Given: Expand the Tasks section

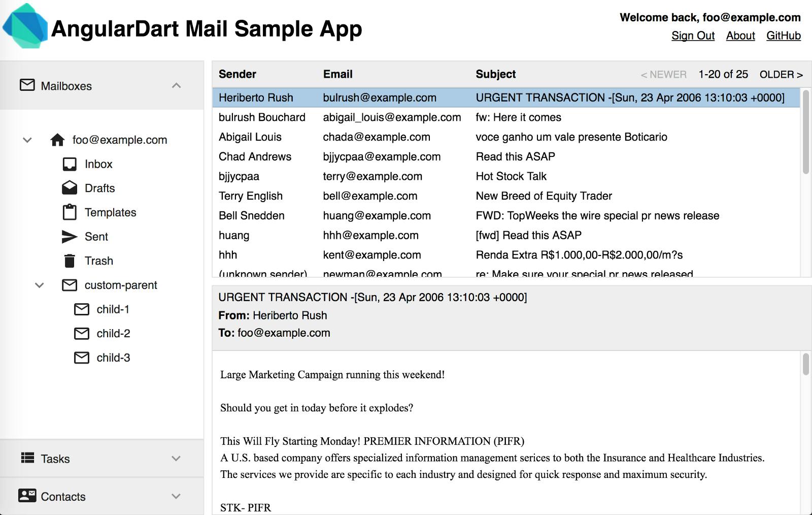Looking at the screenshot, I should pos(176,458).
